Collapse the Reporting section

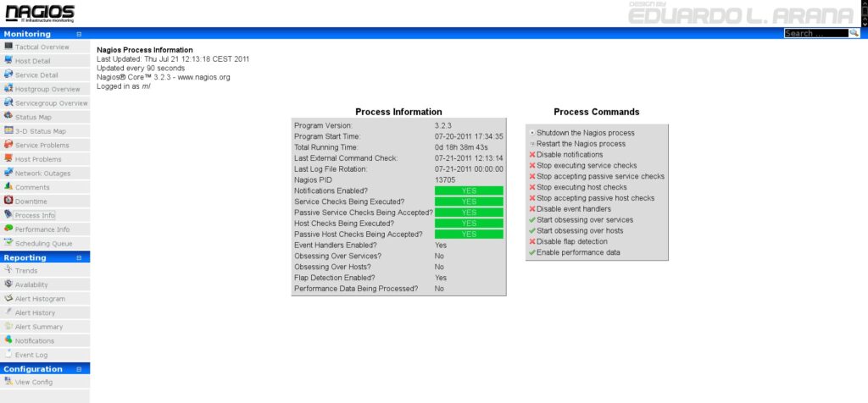[79, 257]
